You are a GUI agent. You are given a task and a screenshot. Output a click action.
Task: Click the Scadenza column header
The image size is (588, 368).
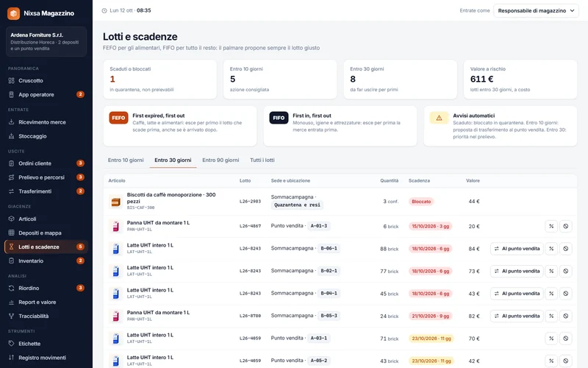[419, 180]
